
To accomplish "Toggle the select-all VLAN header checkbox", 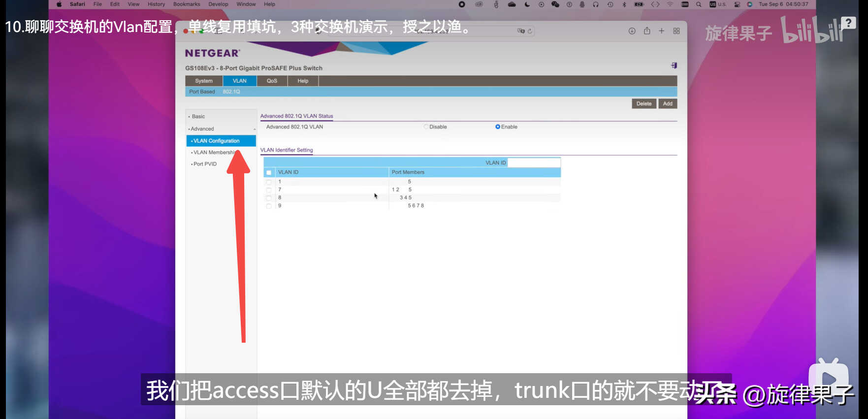I will (269, 173).
